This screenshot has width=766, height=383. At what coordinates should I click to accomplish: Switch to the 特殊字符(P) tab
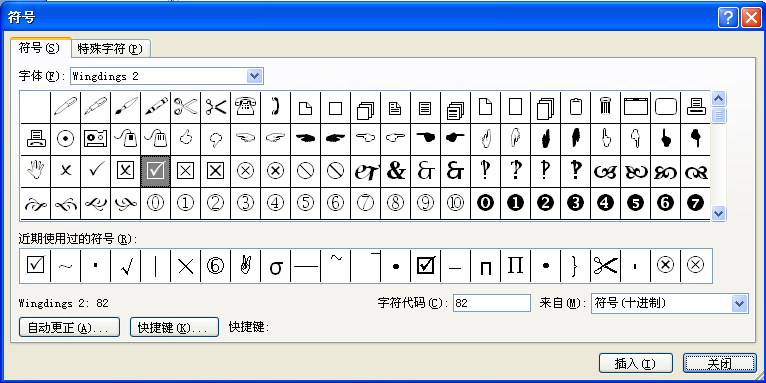110,49
